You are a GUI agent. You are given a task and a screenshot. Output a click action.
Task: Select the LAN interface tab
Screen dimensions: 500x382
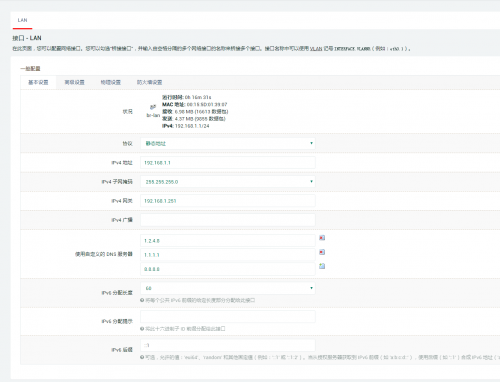tap(22, 20)
